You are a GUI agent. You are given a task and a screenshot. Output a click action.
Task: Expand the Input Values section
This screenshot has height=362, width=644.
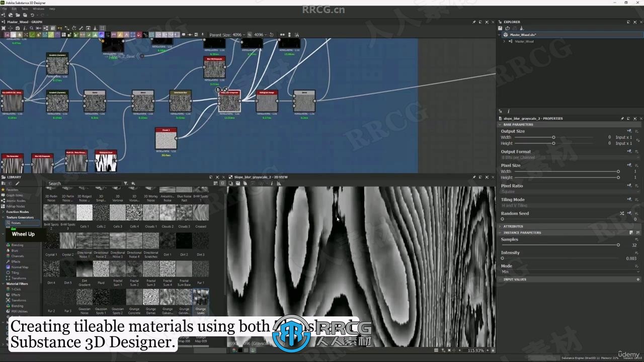click(569, 279)
